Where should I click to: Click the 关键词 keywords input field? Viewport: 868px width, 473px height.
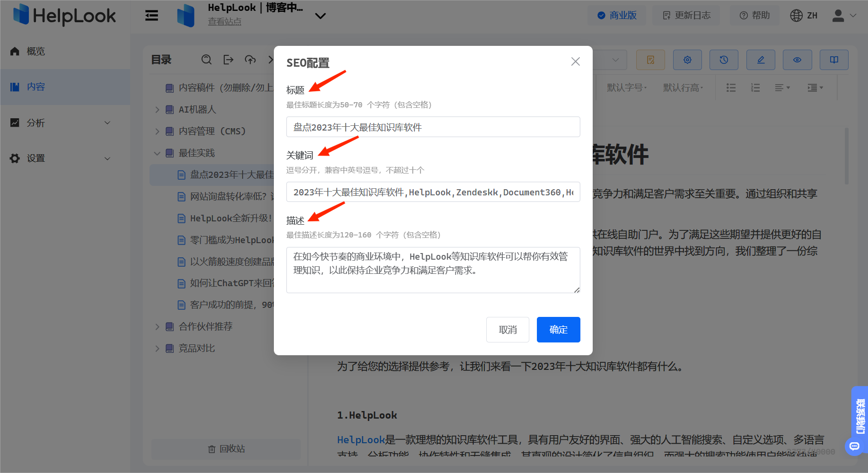(433, 192)
